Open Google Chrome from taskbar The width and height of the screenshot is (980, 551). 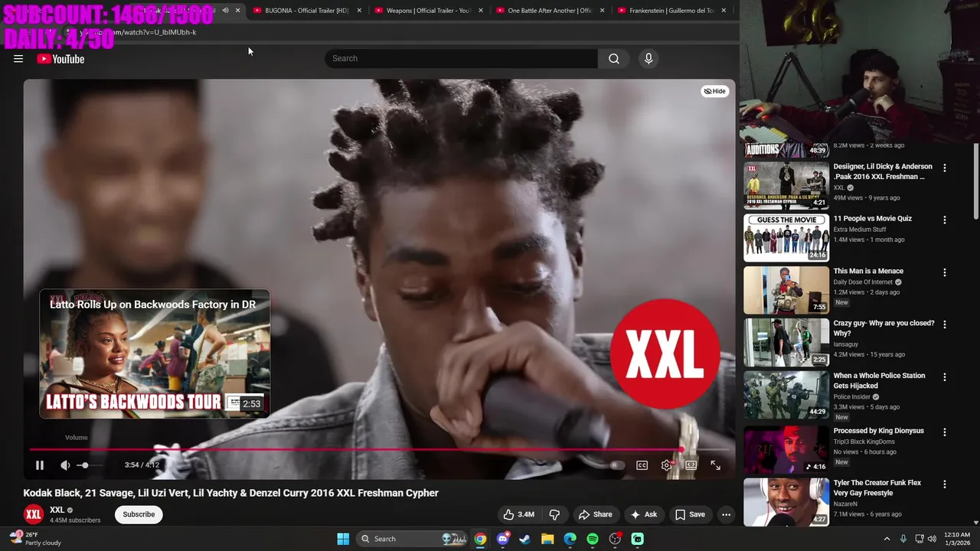(480, 539)
